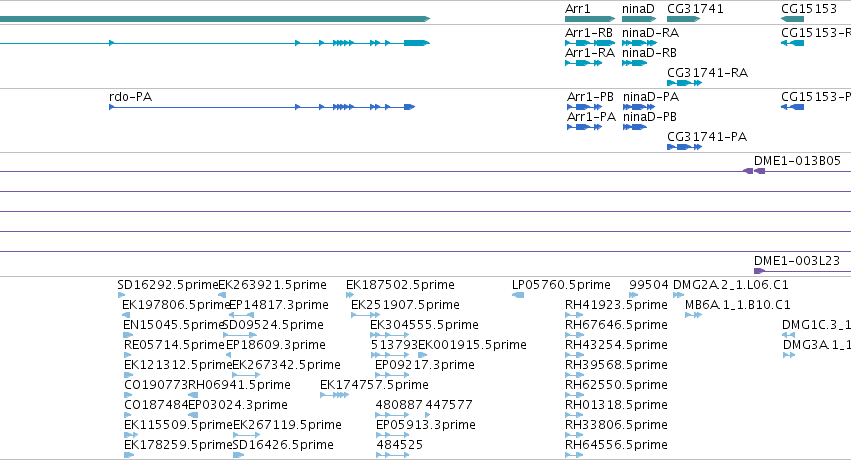The height and width of the screenshot is (460, 851).
Task: Click the SD16292.5prime EST label
Action: tap(167, 285)
